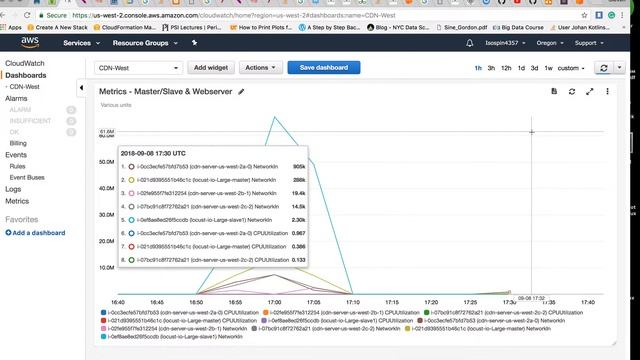Open Events in sidebar
The image size is (640, 360).
coord(16,155)
